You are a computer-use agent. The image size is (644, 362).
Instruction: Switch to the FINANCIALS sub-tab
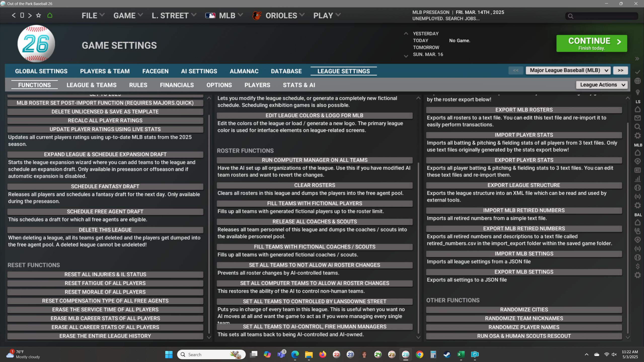[177, 85]
